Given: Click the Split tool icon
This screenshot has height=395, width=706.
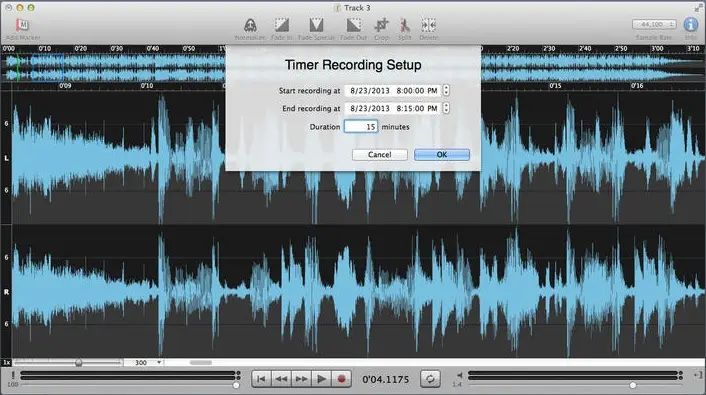Looking at the screenshot, I should [405, 25].
